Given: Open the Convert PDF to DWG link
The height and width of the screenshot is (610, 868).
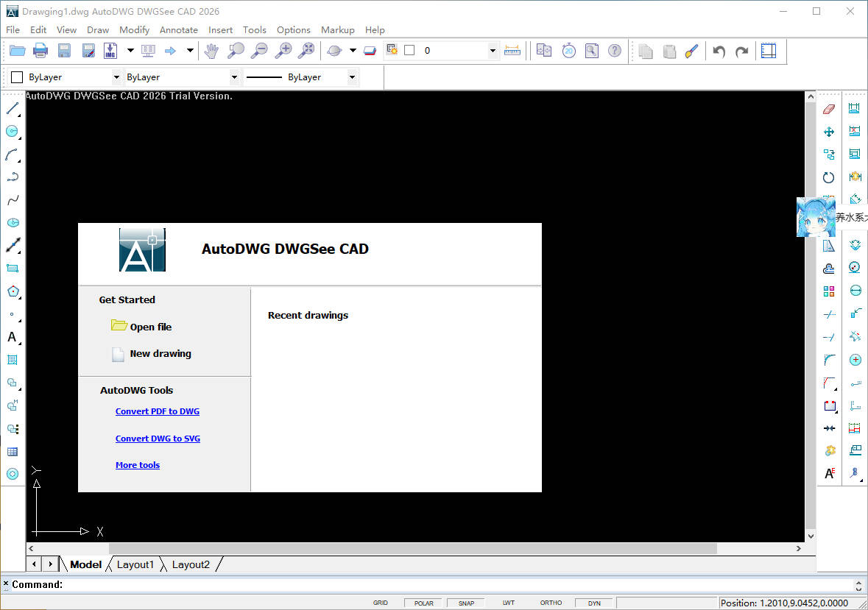Looking at the screenshot, I should click(158, 411).
